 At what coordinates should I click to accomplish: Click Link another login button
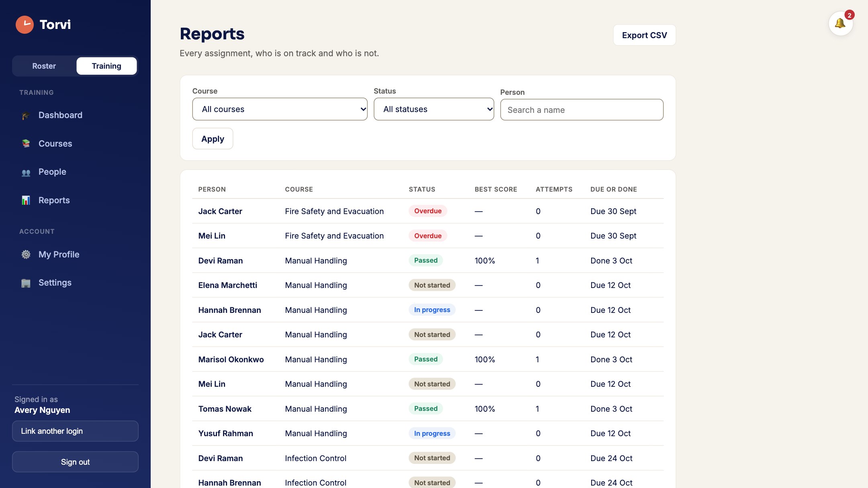pos(75,431)
